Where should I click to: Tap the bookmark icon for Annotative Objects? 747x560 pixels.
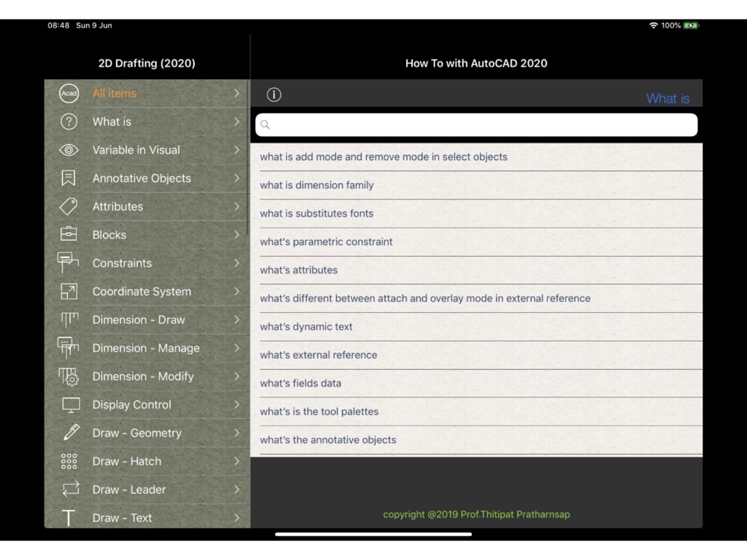(x=69, y=178)
